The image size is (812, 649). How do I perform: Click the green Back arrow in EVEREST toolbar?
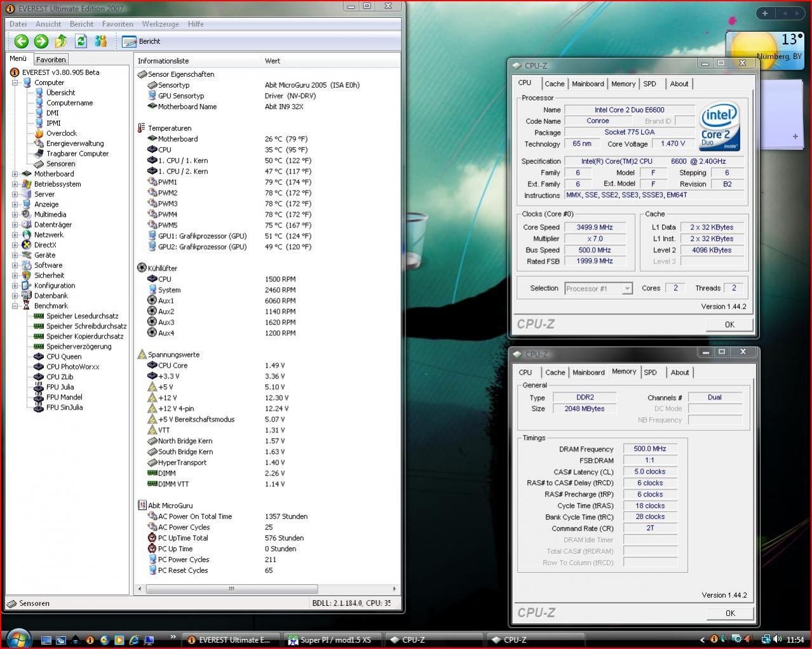tap(22, 41)
